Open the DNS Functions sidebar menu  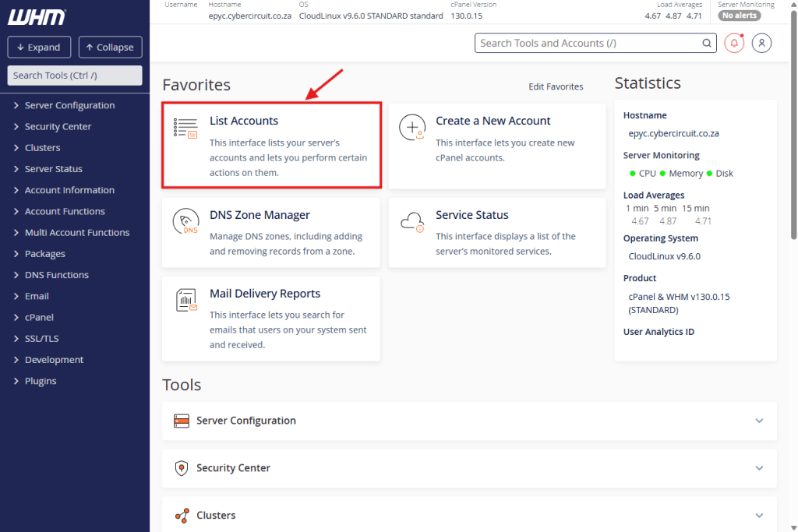point(56,275)
